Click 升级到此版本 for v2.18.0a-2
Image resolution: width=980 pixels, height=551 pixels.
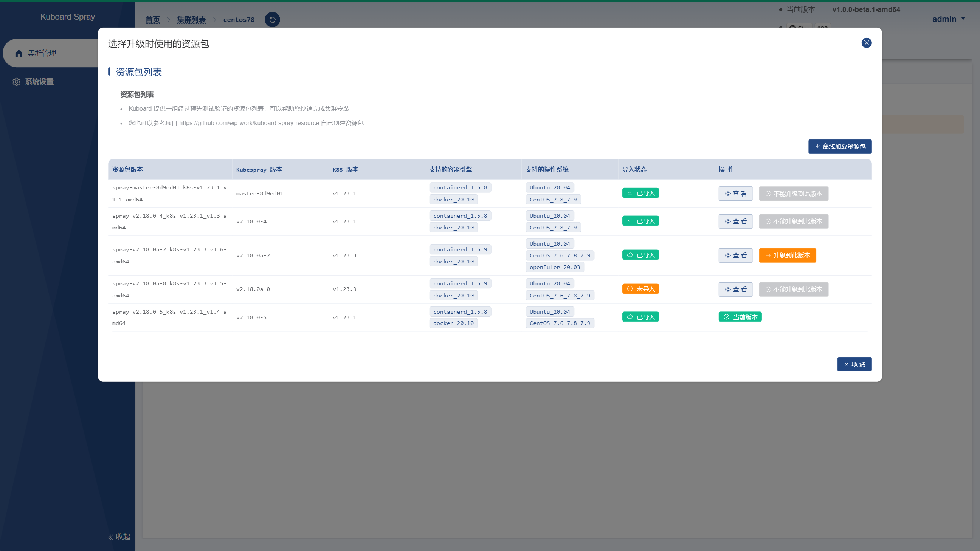point(788,255)
